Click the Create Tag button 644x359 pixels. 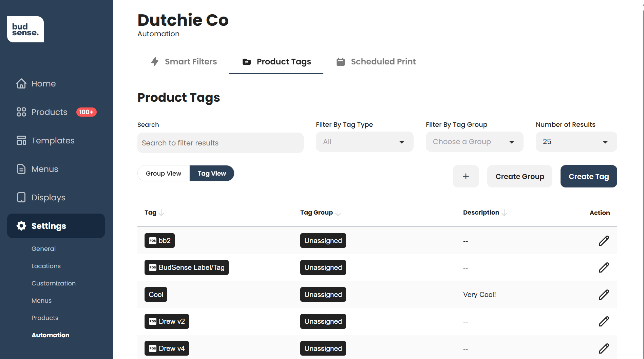(x=589, y=176)
